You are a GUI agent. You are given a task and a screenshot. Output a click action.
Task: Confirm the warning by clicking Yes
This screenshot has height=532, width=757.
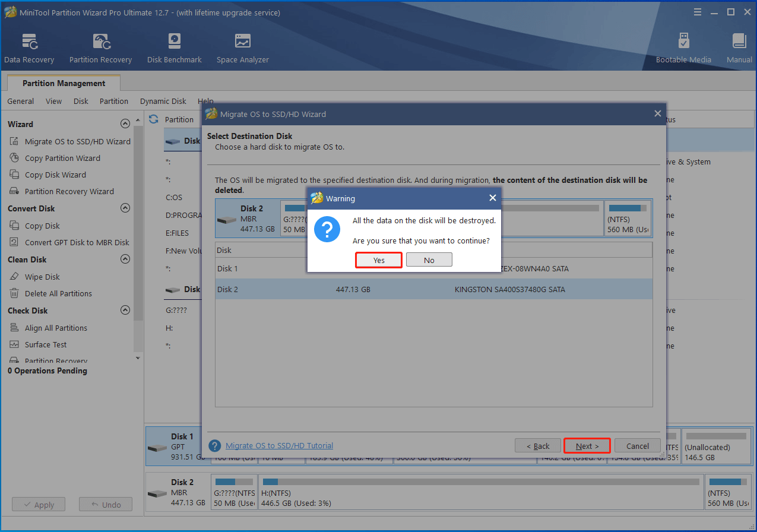pyautogui.click(x=379, y=260)
